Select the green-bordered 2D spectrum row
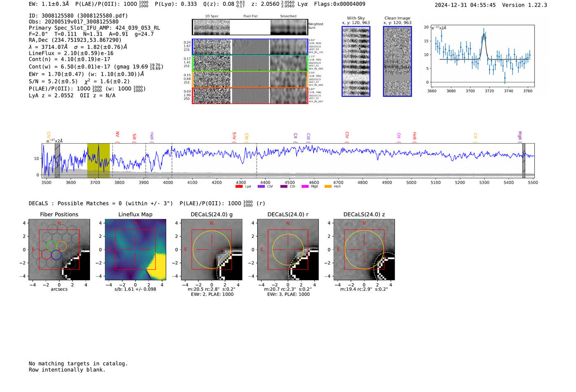The image size is (576, 392). (x=250, y=63)
